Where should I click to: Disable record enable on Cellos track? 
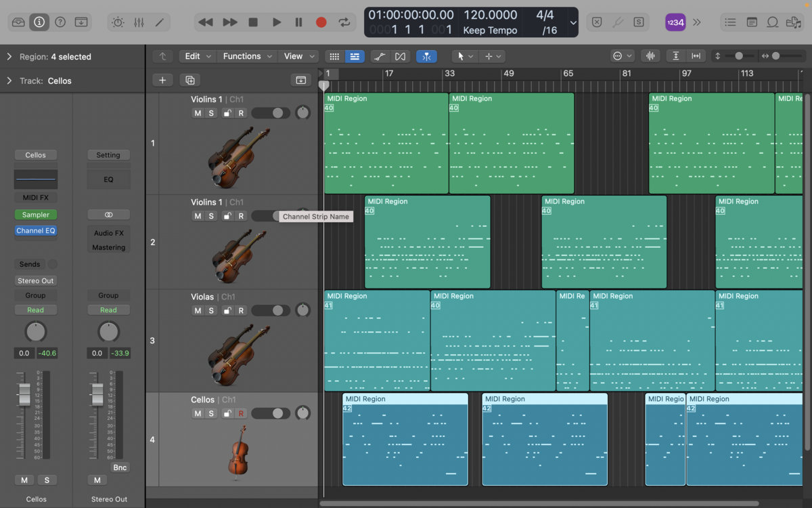pos(241,413)
